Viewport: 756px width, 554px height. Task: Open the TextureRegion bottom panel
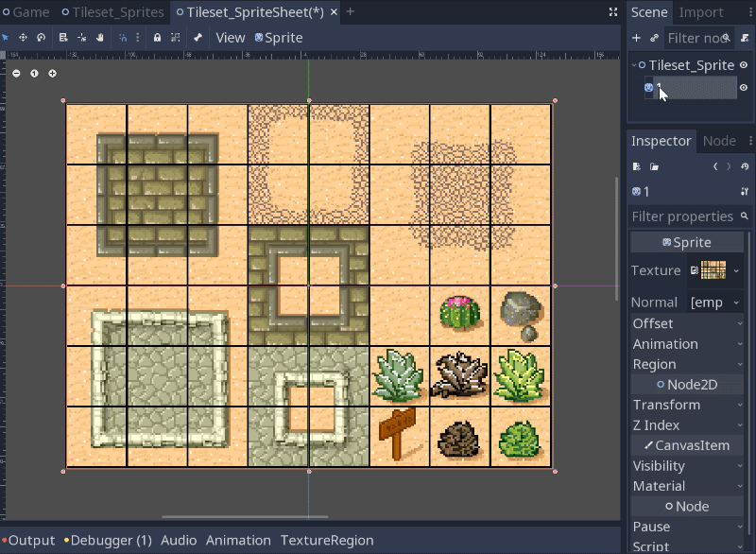pyautogui.click(x=327, y=541)
